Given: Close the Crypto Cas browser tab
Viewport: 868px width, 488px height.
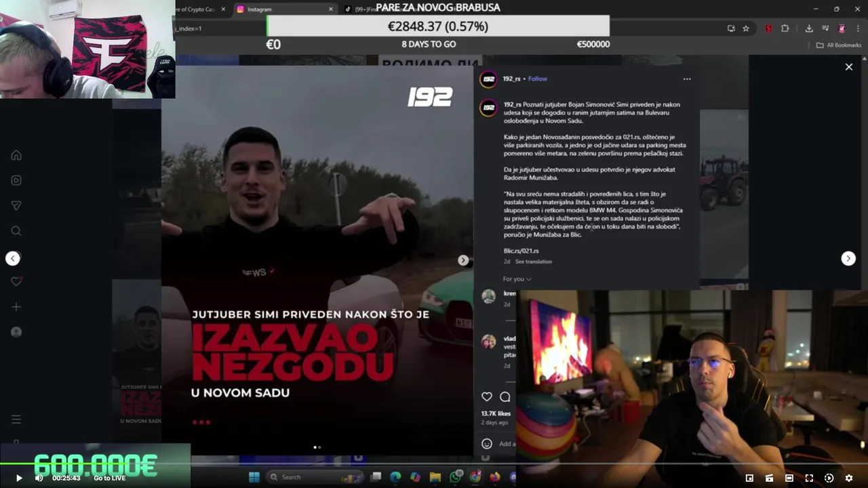Looking at the screenshot, I should click(x=223, y=9).
